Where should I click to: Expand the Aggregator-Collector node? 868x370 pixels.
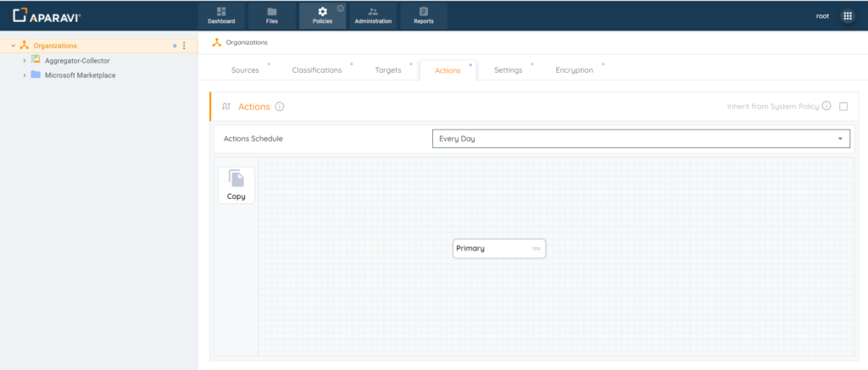click(25, 61)
